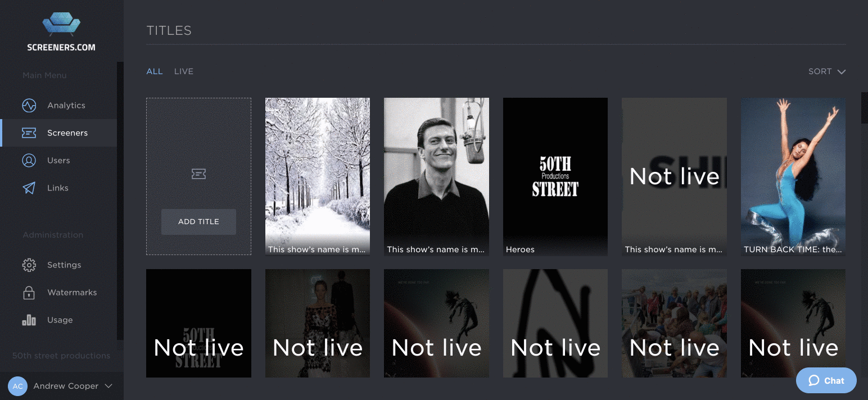Click the 50th street productions label
The image size is (868, 400).
point(61,356)
